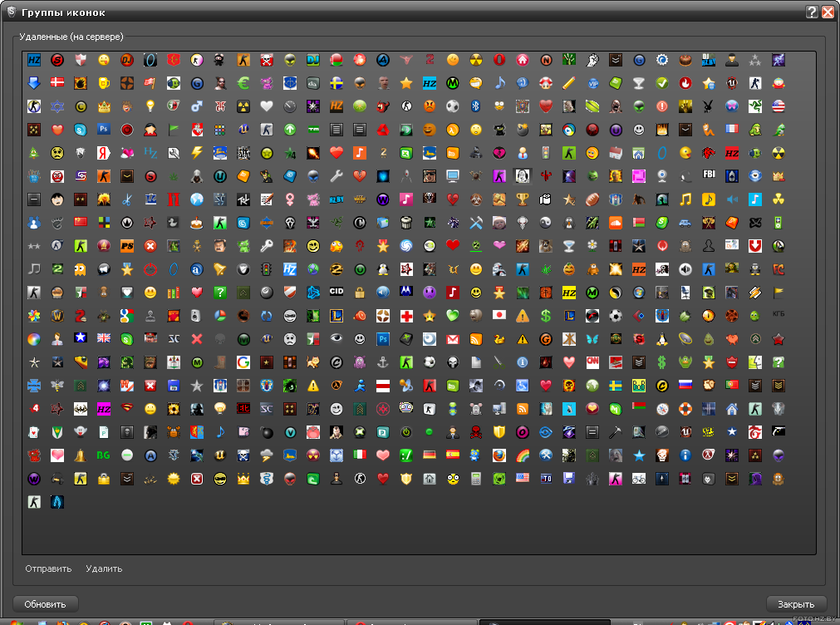This screenshot has width=840, height=625.
Task: Select the trash can icon
Action: pyautogui.click(x=406, y=223)
